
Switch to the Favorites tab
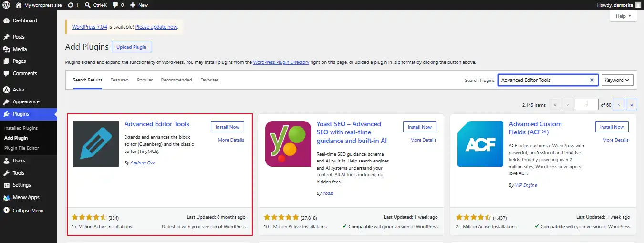pyautogui.click(x=209, y=80)
